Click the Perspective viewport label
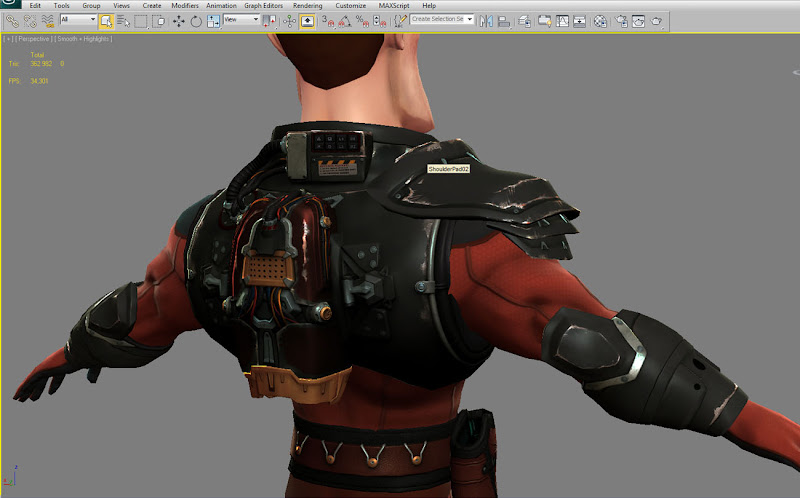The height and width of the screenshot is (498, 800). click(x=34, y=39)
